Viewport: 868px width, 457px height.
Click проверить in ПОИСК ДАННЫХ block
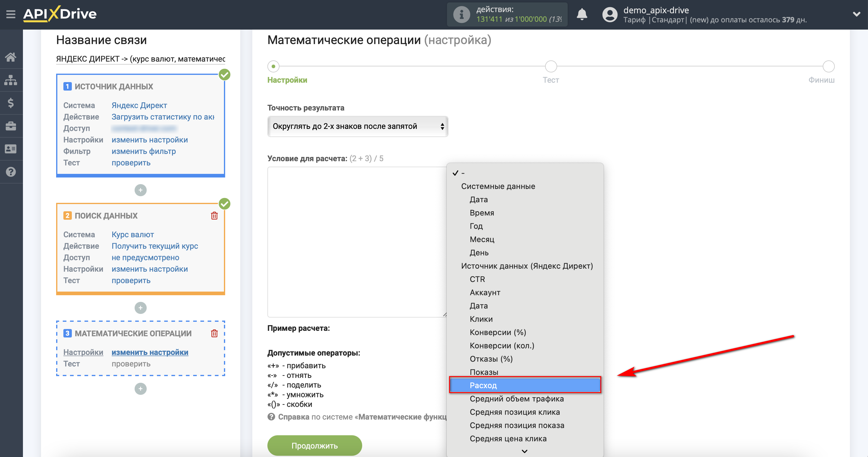pos(131,280)
